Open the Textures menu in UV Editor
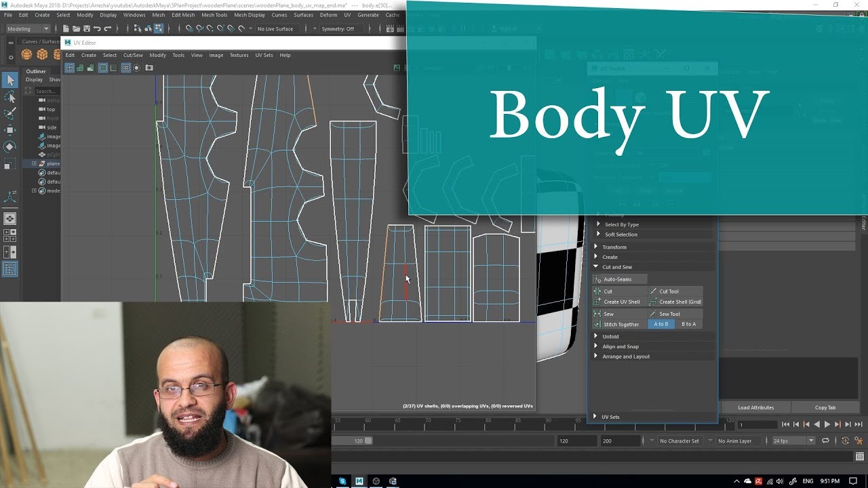Viewport: 868px width, 488px height. tap(239, 55)
